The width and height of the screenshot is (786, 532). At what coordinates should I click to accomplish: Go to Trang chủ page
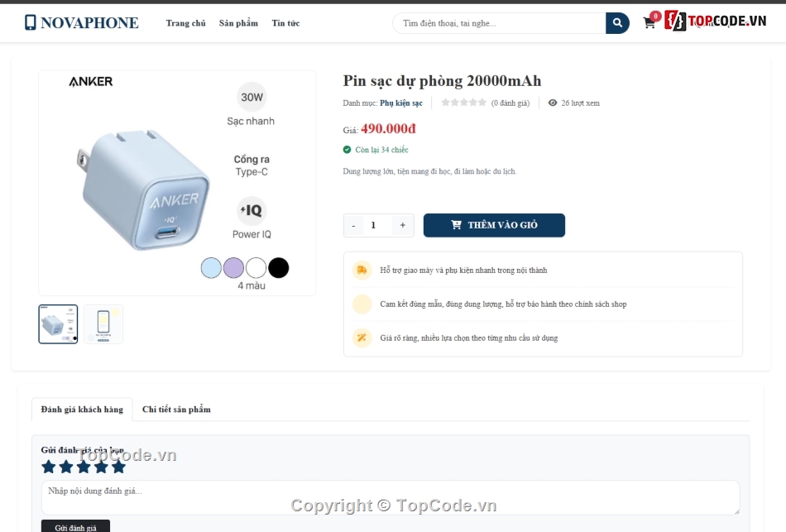(186, 23)
